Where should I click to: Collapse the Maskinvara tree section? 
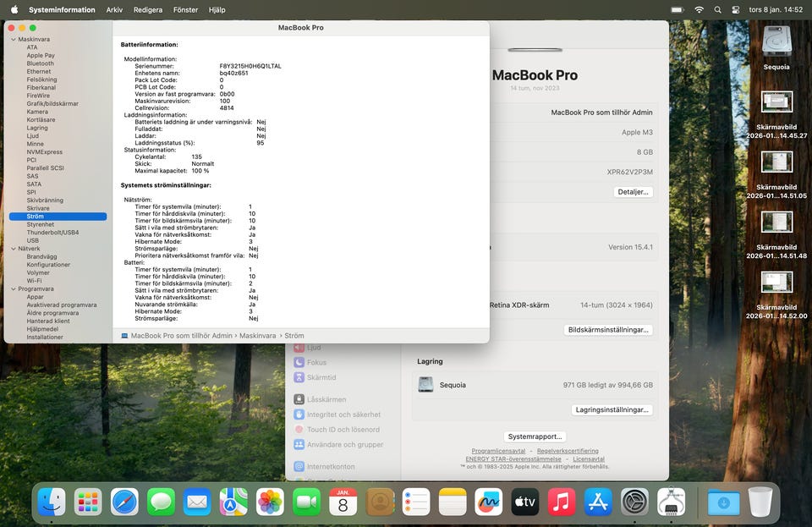click(13, 40)
